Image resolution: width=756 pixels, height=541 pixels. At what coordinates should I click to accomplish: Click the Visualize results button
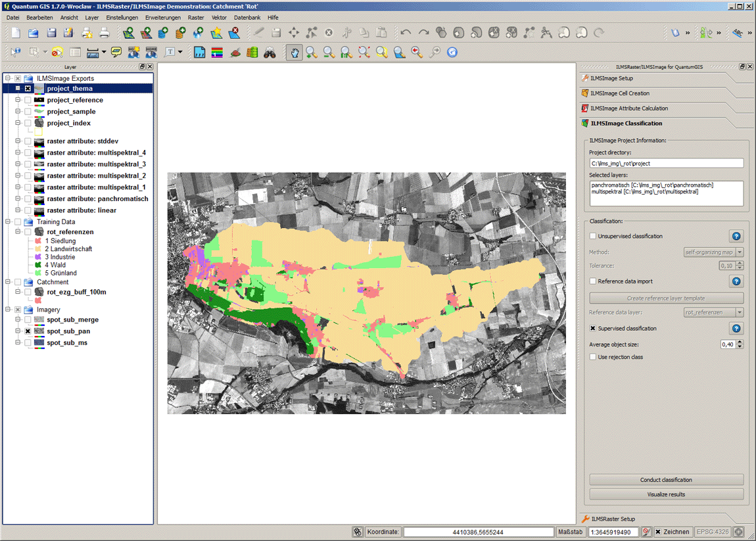click(x=666, y=494)
